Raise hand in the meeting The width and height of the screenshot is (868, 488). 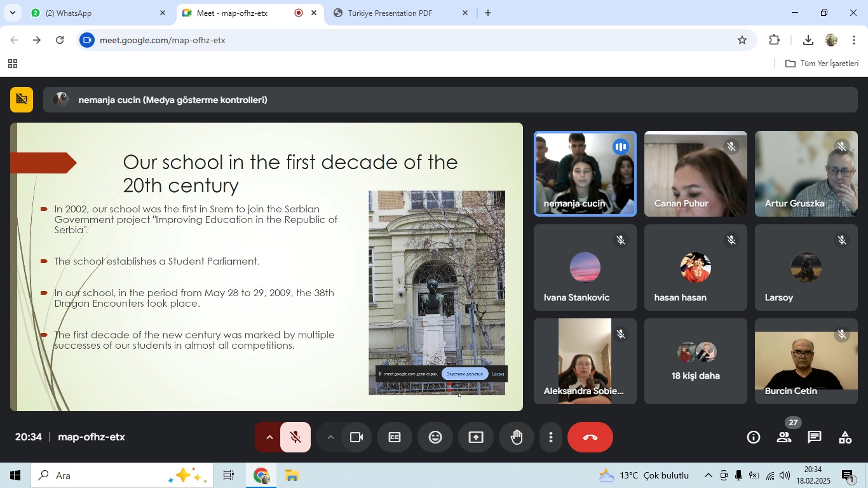tap(517, 437)
